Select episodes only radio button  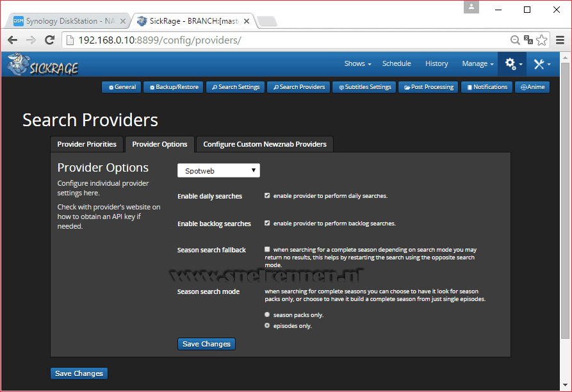tap(267, 325)
